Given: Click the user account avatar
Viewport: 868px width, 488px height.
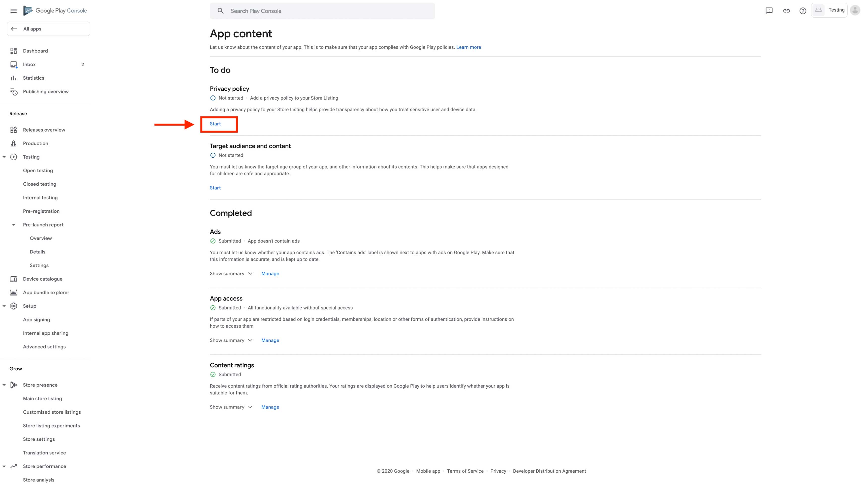Looking at the screenshot, I should (x=855, y=10).
